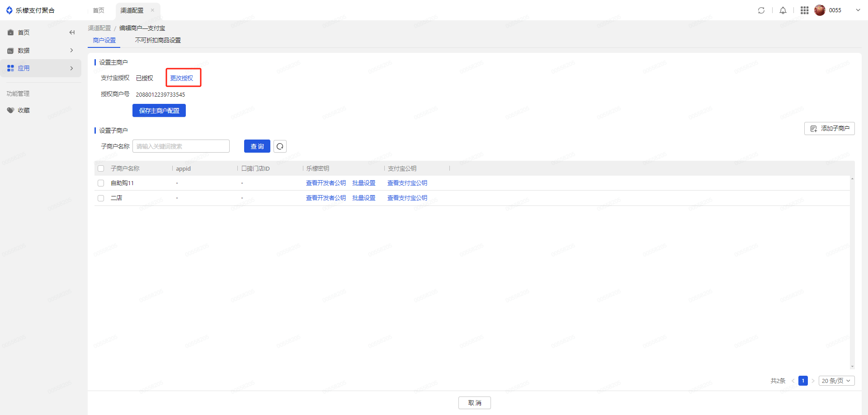Click the previous page arrow
The height and width of the screenshot is (415, 868).
tap(793, 381)
